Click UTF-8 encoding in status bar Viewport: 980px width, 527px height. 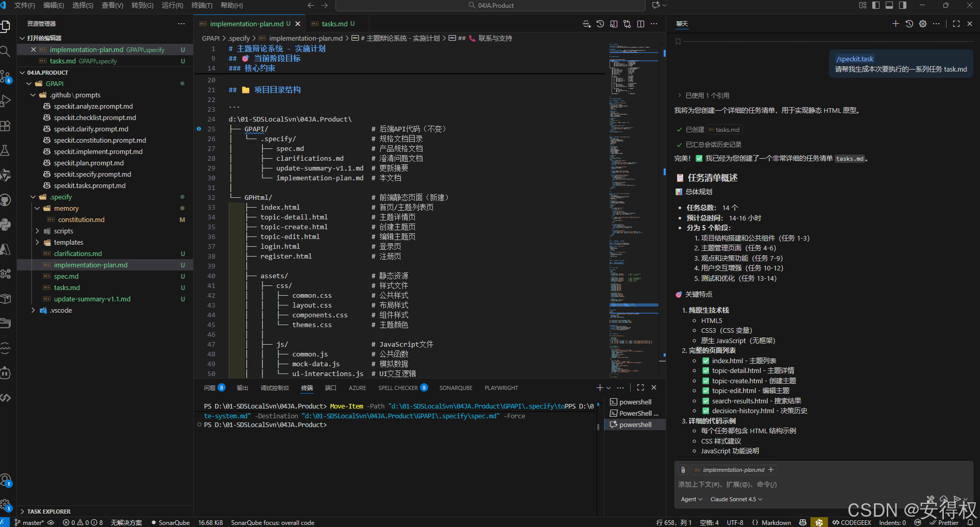pyautogui.click(x=735, y=522)
